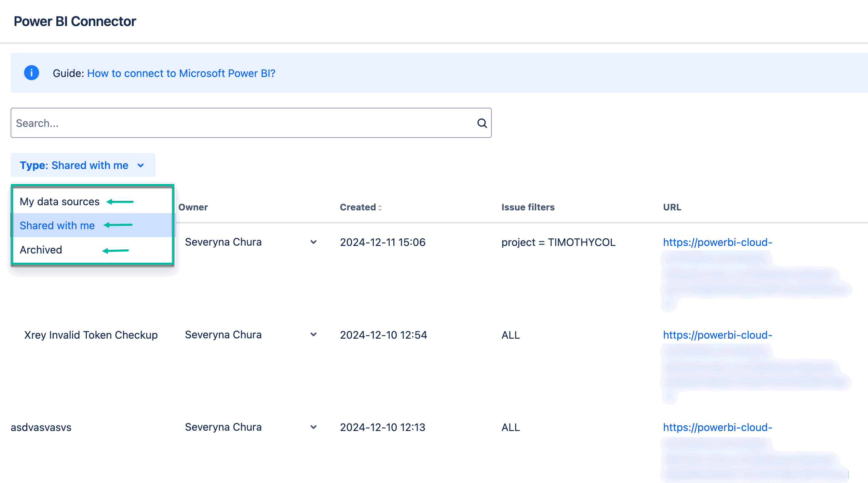
Task: Open the How to connect to Microsoft Power BI guide
Action: click(x=181, y=73)
